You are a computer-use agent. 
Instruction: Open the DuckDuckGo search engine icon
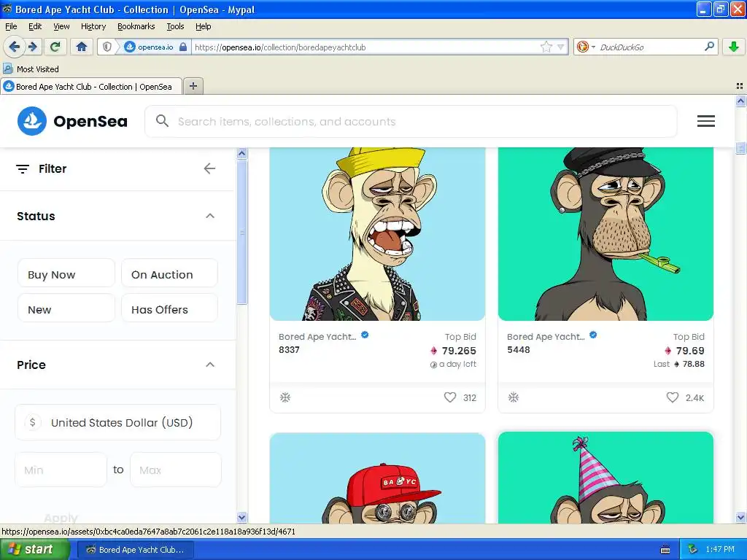point(582,47)
